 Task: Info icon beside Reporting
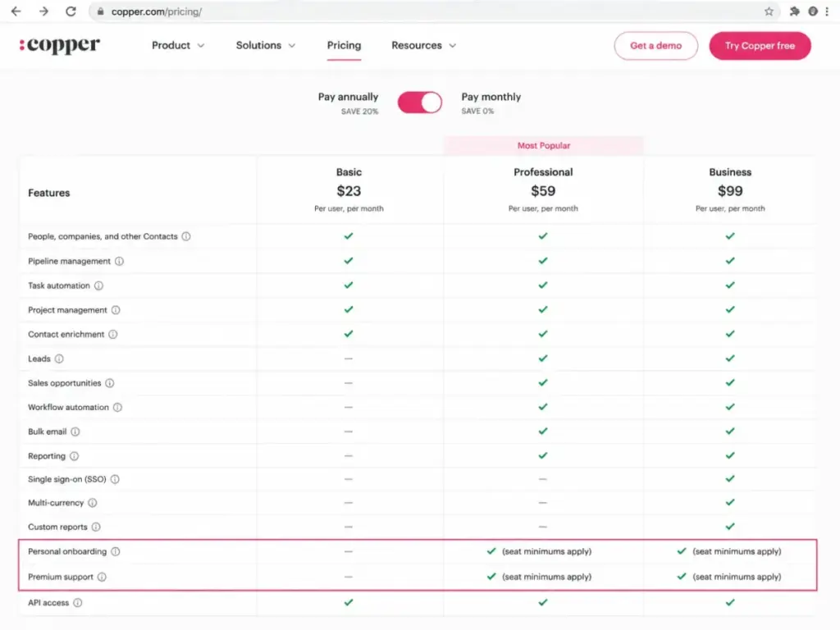click(74, 456)
